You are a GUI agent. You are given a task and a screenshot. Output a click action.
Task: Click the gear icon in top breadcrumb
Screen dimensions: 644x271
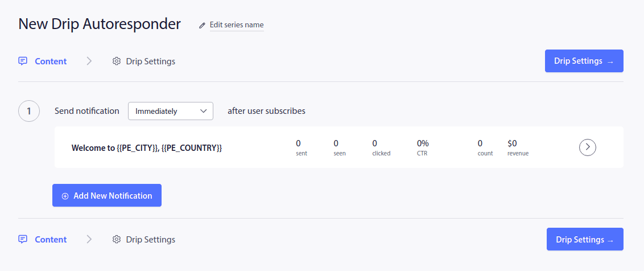[x=117, y=61]
